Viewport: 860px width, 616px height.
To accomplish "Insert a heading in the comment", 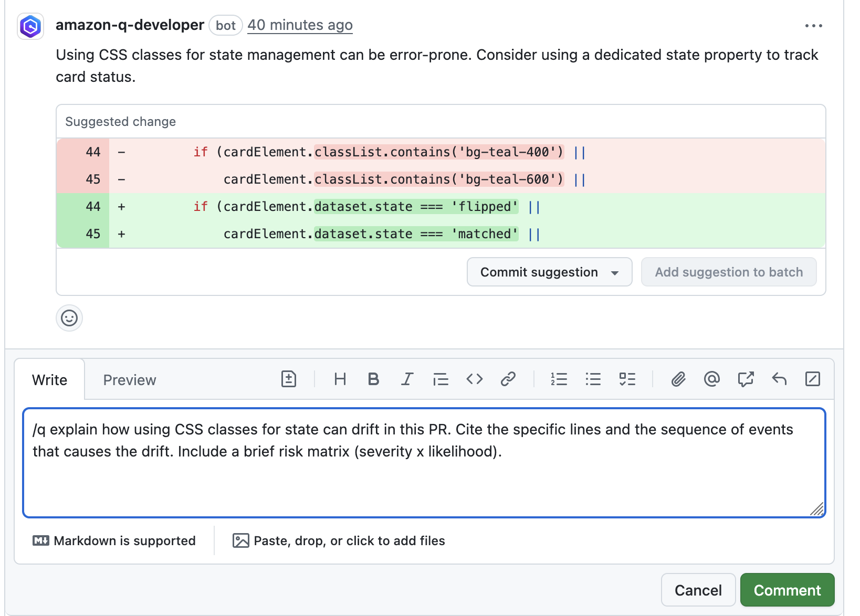I will pos(340,379).
